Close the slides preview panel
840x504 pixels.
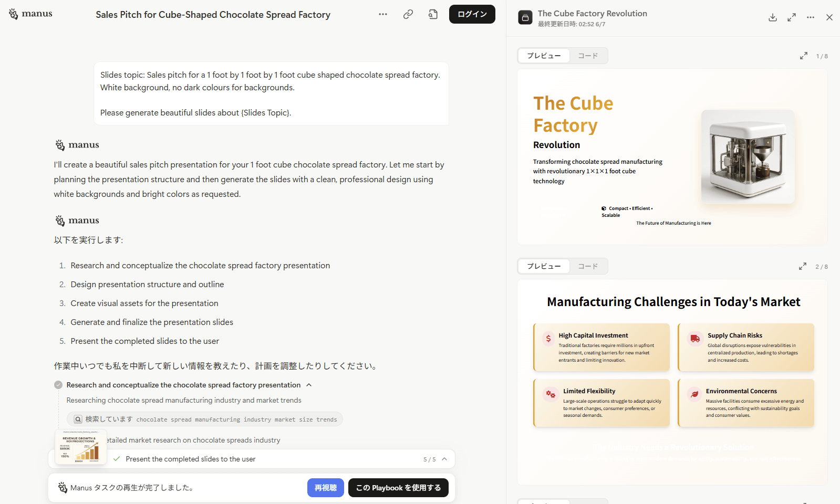[829, 17]
